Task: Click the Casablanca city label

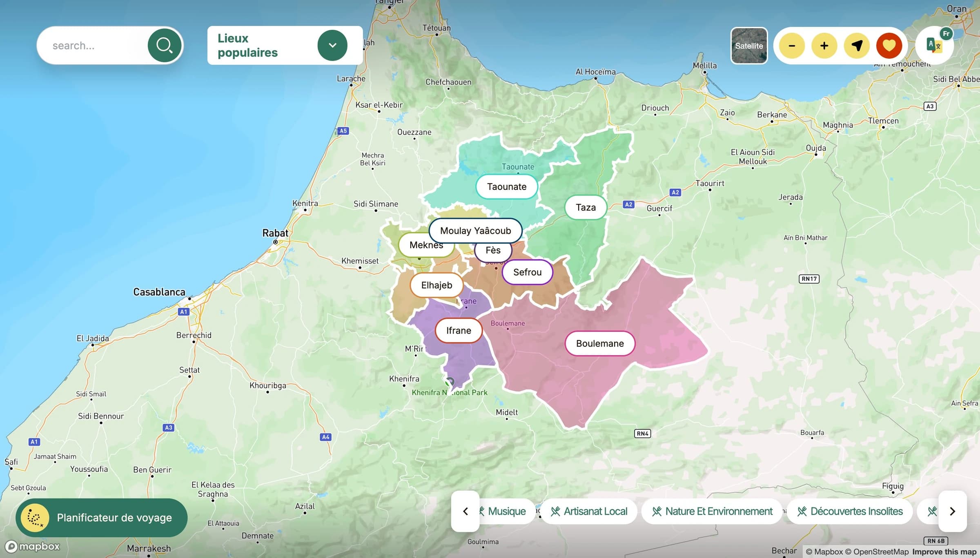Action: [x=159, y=292]
